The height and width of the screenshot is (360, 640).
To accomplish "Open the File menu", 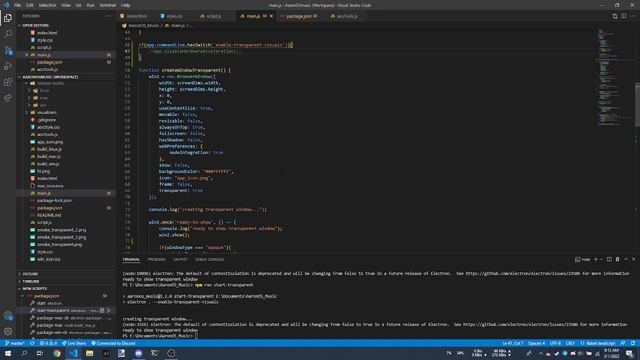I will 17,5.
